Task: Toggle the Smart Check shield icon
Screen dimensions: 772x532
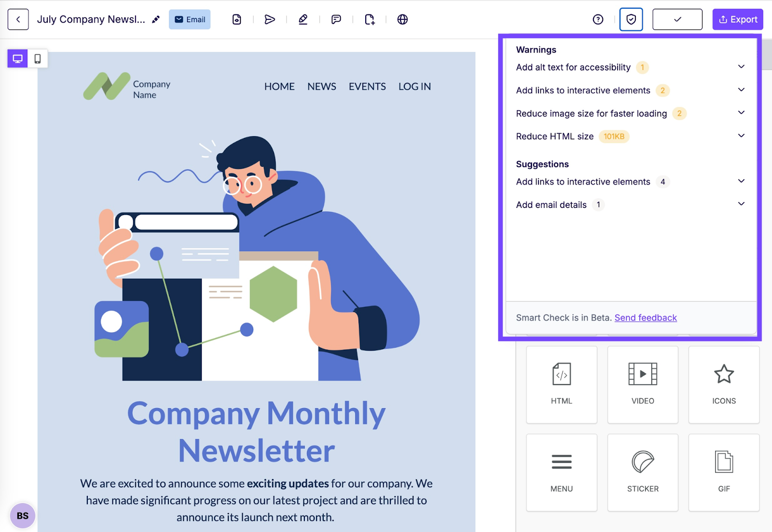Action: tap(631, 19)
